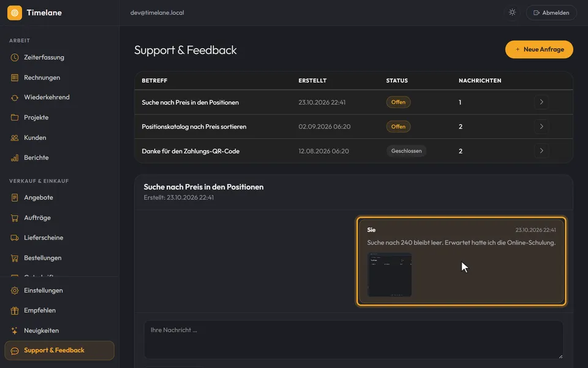Navigate to Kunden section
588x368 pixels.
(x=59, y=138)
